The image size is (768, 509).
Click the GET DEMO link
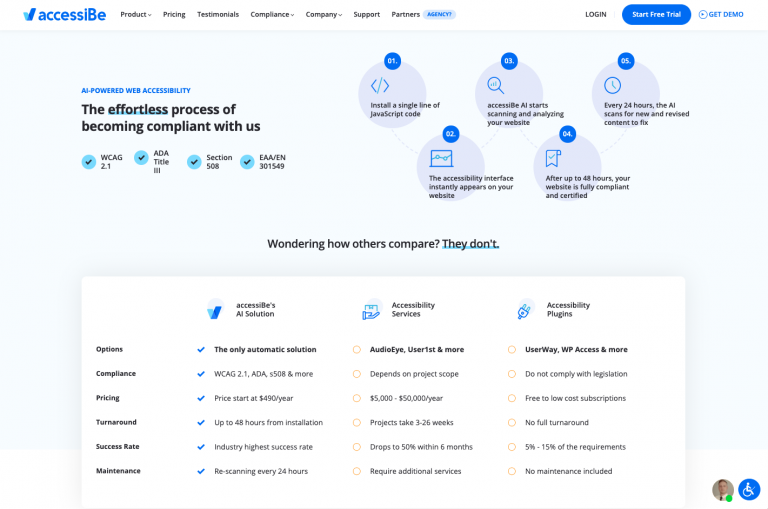tap(726, 15)
